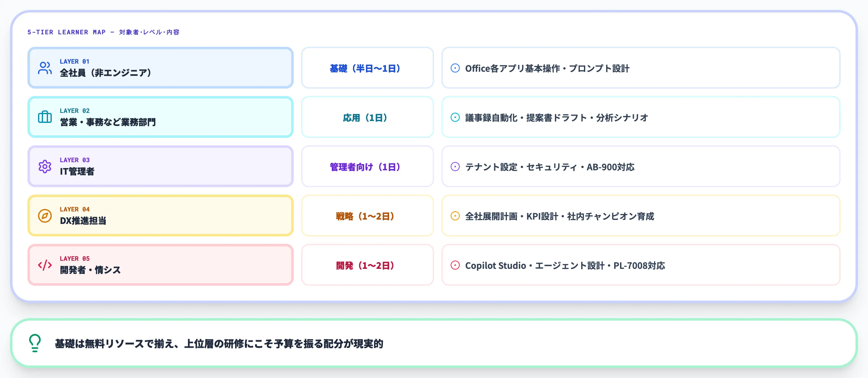This screenshot has height=378, width=868.
Task: Click the circle-dot icon beside Copilot Studio
Action: [455, 265]
